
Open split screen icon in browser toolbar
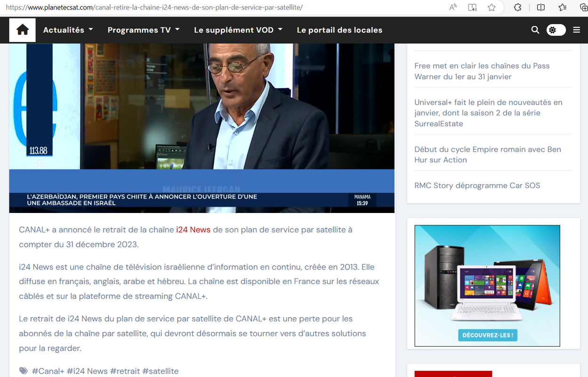point(541,7)
